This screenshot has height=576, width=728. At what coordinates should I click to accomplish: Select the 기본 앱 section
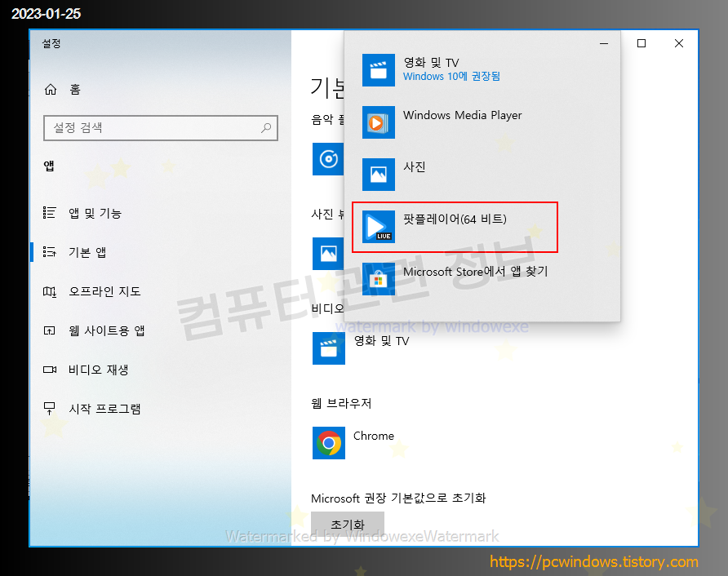(x=160, y=252)
